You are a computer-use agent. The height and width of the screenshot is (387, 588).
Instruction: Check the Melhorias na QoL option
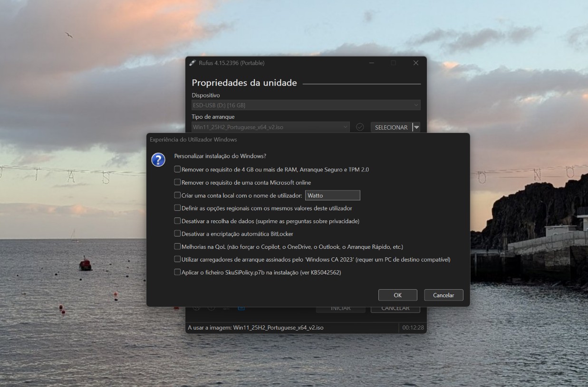177,246
